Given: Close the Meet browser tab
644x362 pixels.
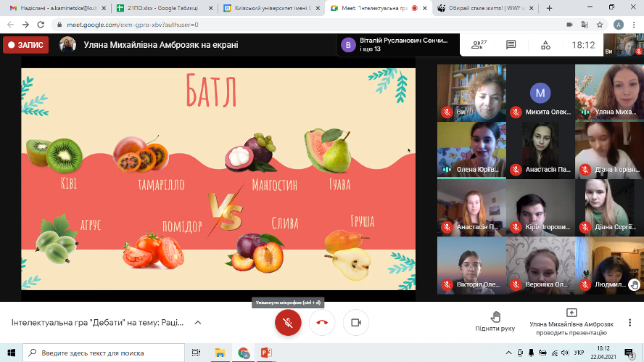Looking at the screenshot, I should click(x=425, y=8).
